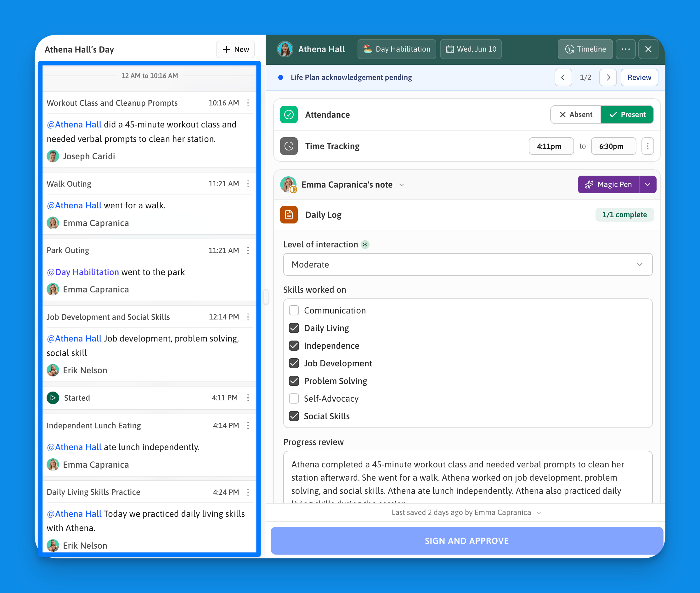Open Wed, Jun 10 date picker
The height and width of the screenshot is (593, 700).
click(x=471, y=49)
